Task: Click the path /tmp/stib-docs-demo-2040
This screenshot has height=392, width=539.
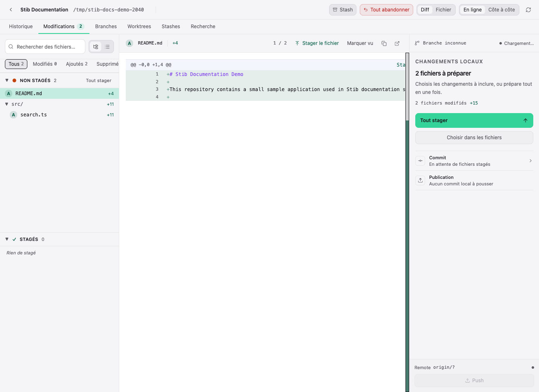Action: pyautogui.click(x=109, y=10)
